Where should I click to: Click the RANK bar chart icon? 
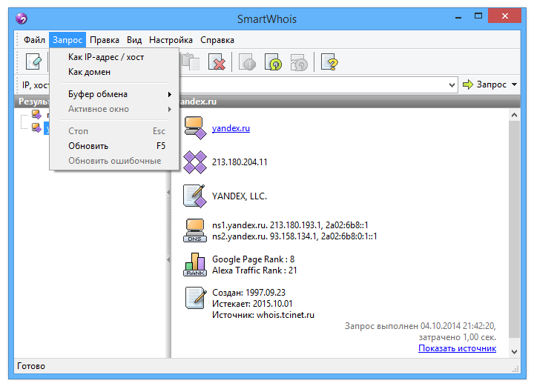195,265
